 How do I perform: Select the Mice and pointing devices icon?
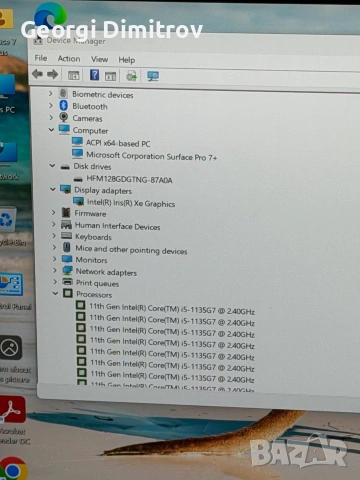67,247
